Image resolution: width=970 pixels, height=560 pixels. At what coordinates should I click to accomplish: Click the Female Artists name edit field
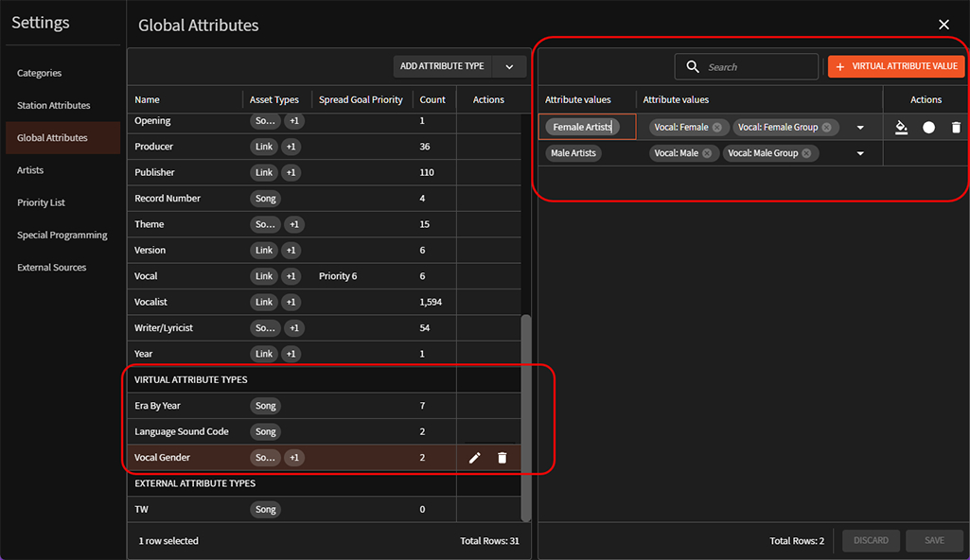coord(587,127)
